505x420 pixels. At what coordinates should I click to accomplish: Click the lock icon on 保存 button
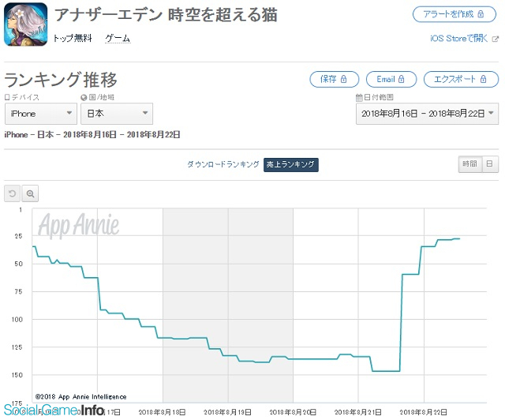click(x=344, y=79)
